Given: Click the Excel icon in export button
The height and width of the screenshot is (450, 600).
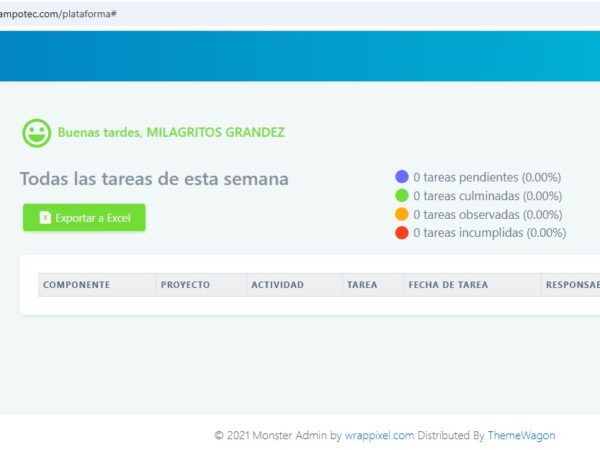Looking at the screenshot, I should click(45, 217).
